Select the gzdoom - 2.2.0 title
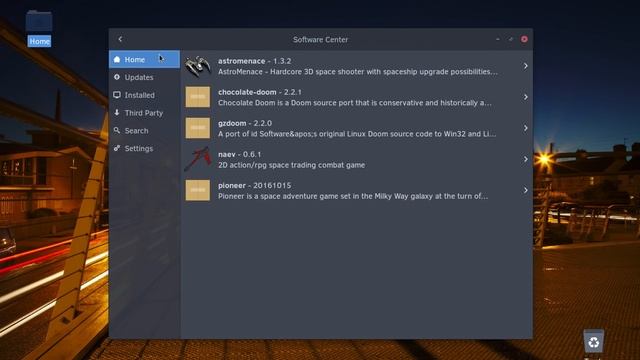The width and height of the screenshot is (640, 360). pos(245,123)
